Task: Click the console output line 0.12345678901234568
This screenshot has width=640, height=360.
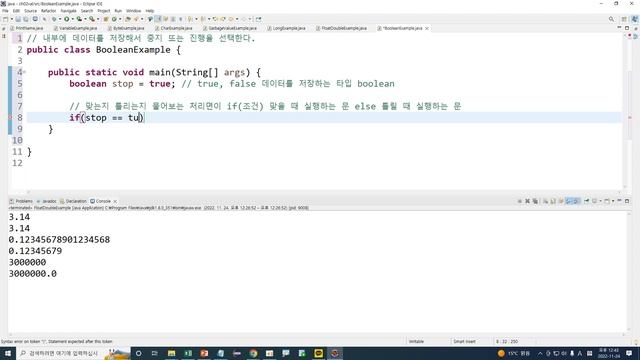Action: [59, 240]
